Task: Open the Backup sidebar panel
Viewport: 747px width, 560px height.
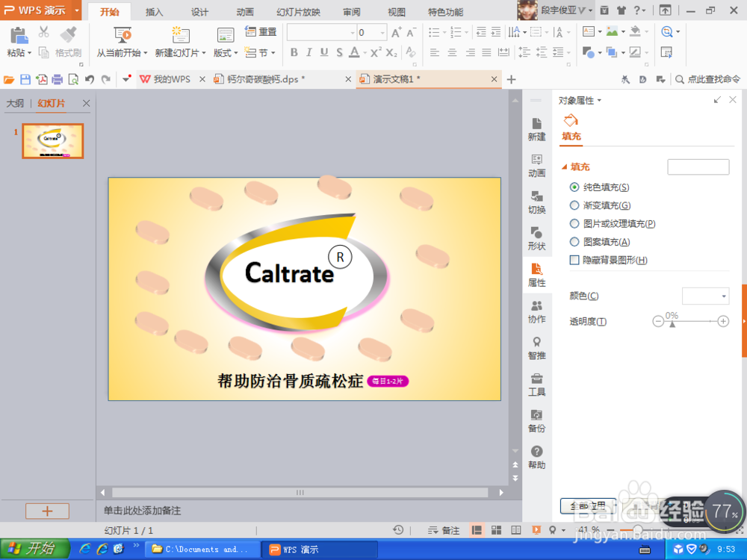Action: tap(536, 421)
